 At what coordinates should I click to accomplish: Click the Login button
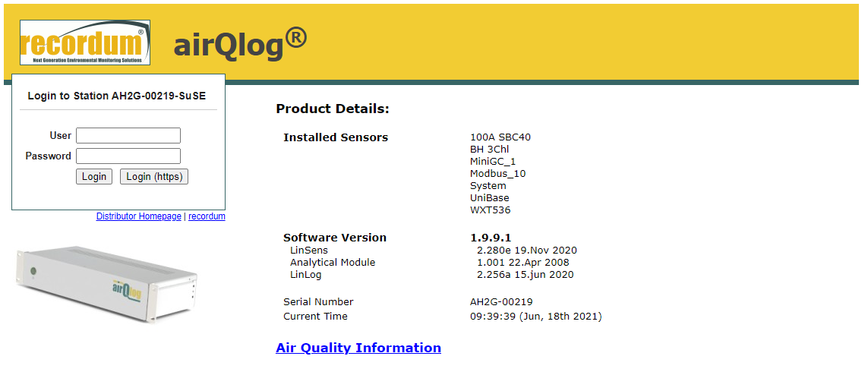click(x=94, y=177)
